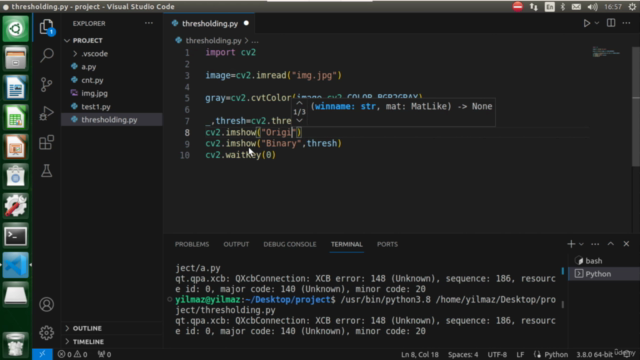Image resolution: width=640 pixels, height=360 pixels.
Task: Open the Run and Debug view
Action: (x=47, y=113)
